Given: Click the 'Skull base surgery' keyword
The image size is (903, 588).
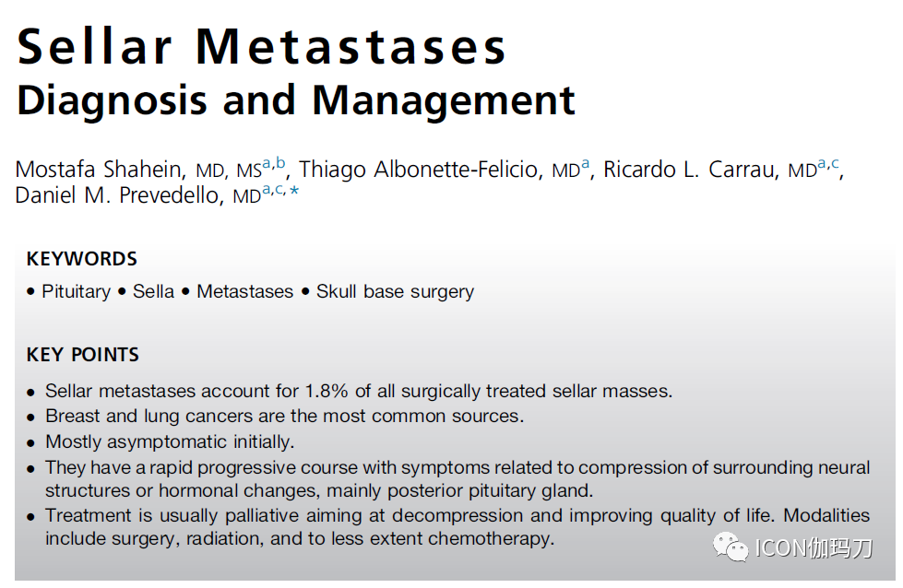Looking at the screenshot, I should [x=395, y=291].
